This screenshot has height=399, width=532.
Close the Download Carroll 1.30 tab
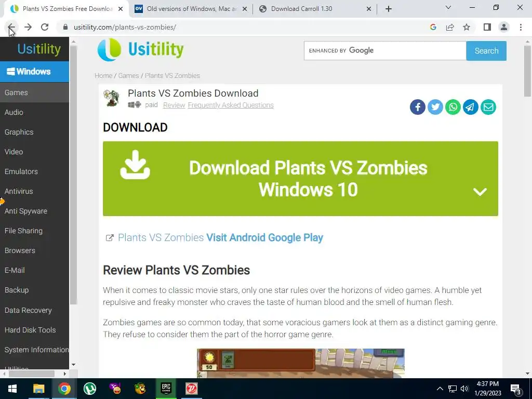click(369, 9)
